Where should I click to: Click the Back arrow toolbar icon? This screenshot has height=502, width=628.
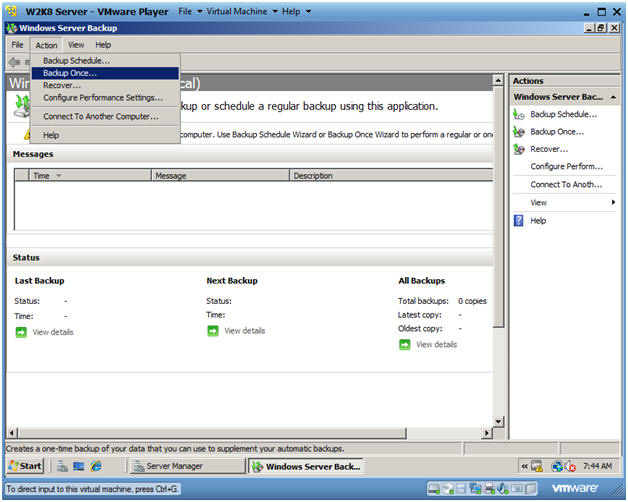point(15,62)
